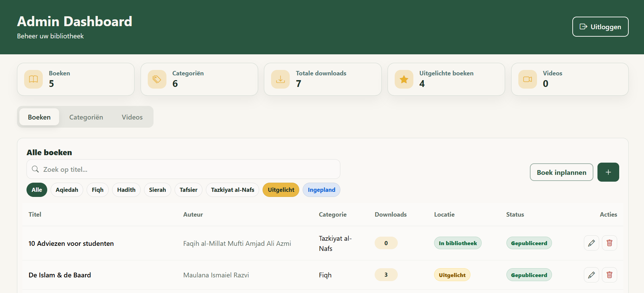The height and width of the screenshot is (293, 644).
Task: Click the star icon in Uitgelichte boeken card
Action: coord(404,79)
